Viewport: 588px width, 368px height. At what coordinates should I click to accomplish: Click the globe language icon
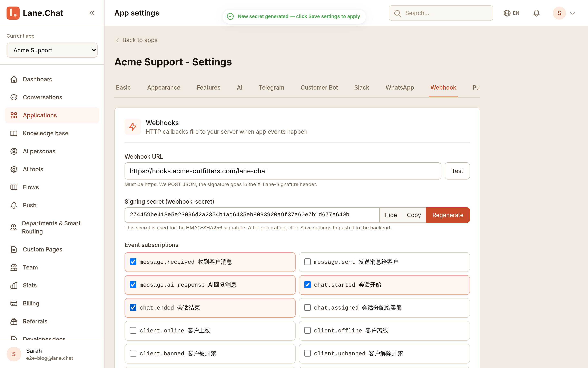(507, 13)
